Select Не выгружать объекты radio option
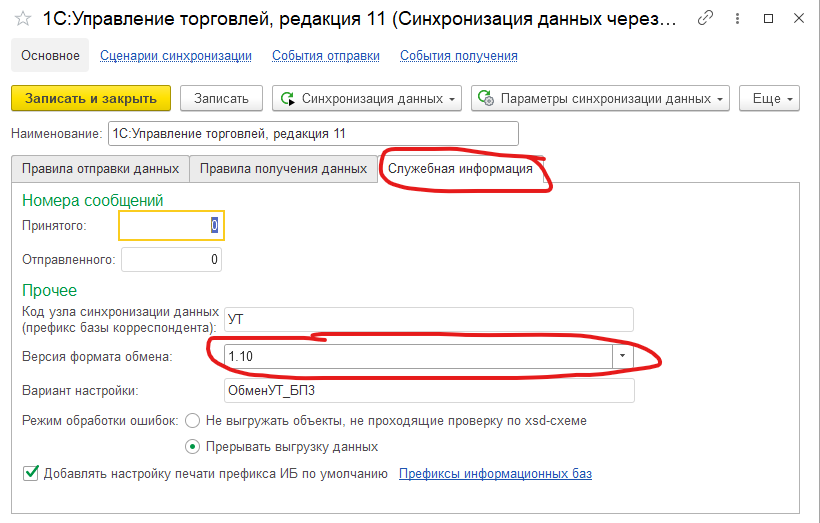Screen dimensions: 820x523 click(192, 420)
